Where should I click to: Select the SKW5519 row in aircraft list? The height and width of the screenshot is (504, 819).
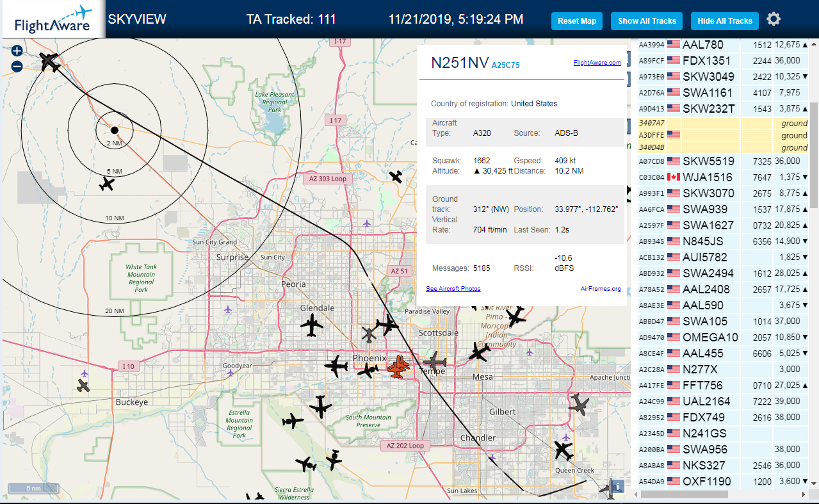tap(723, 161)
